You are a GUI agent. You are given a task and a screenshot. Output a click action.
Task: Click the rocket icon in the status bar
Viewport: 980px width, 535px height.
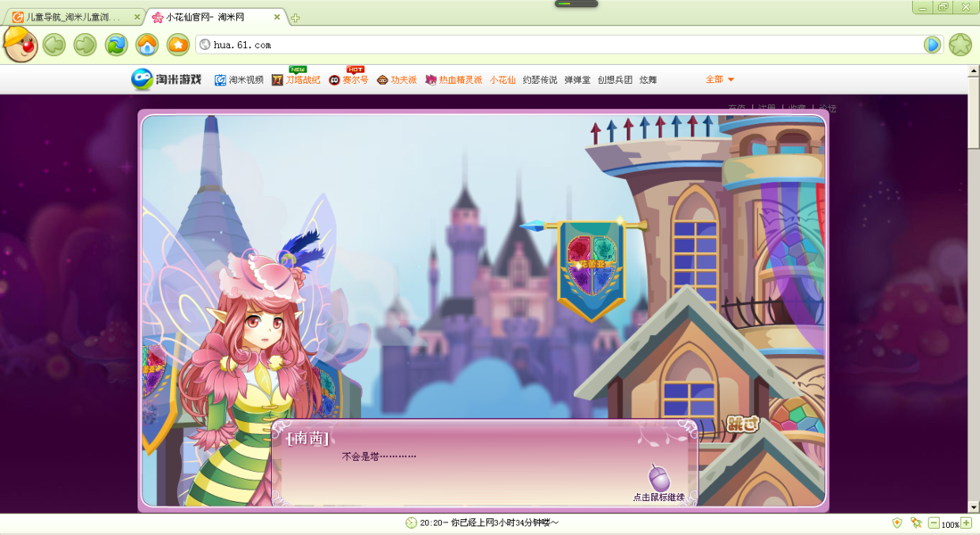coord(916,523)
